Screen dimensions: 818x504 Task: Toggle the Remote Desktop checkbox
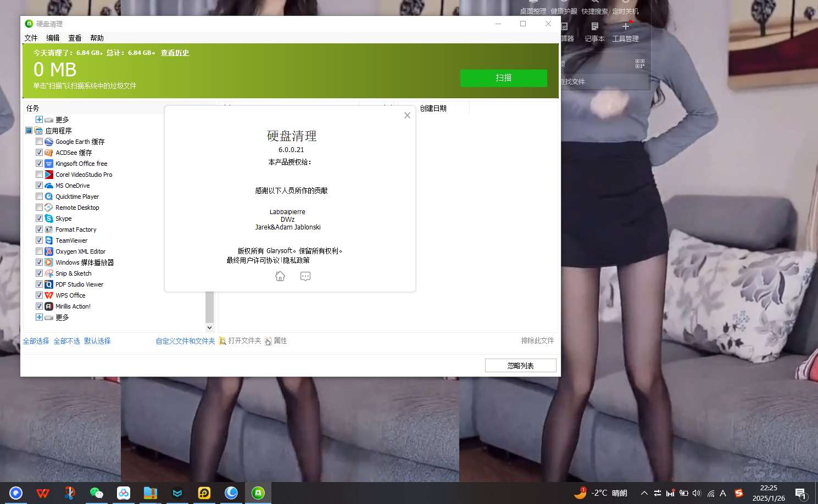pos(39,208)
